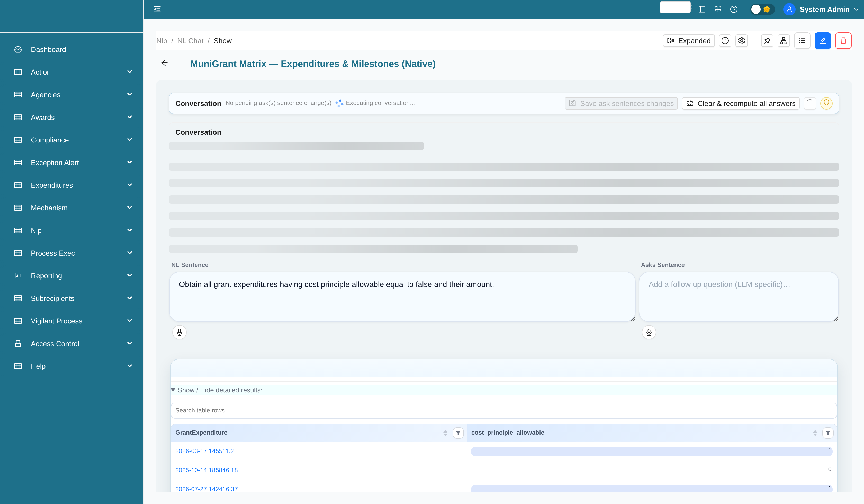The height and width of the screenshot is (504, 864).
Task: Click the blue edit pencil button
Action: tap(823, 41)
